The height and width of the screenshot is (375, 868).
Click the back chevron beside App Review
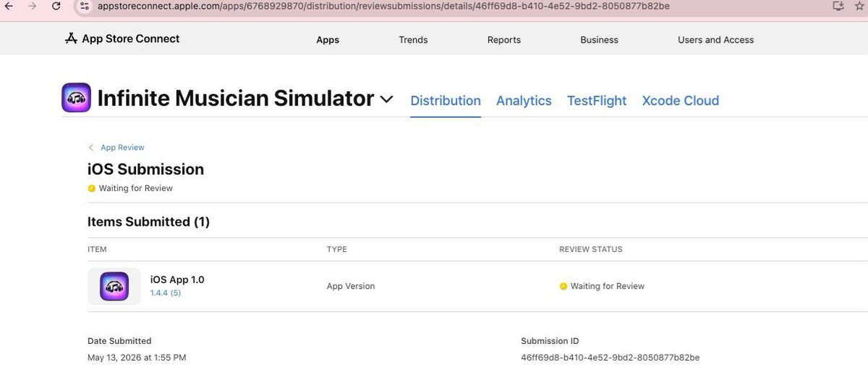click(91, 148)
